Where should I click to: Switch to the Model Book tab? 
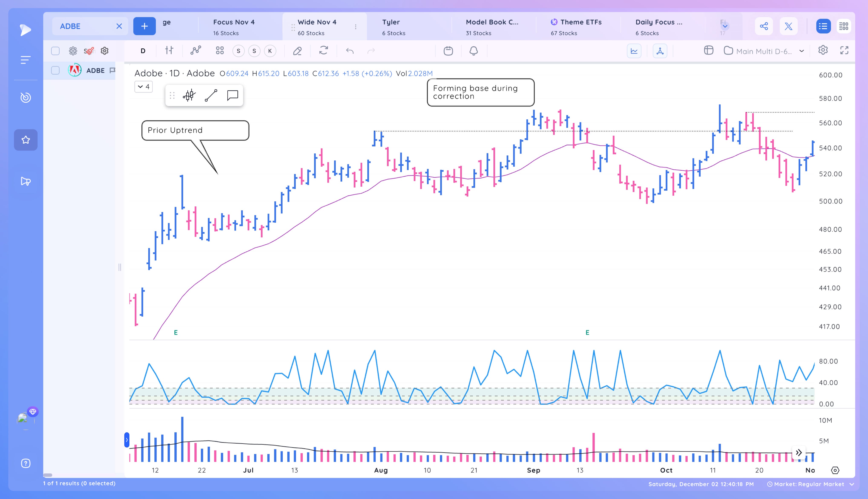[x=493, y=27]
